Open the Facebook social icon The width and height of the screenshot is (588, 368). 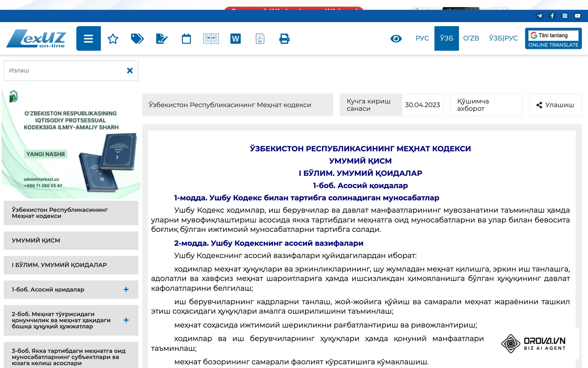552,16
